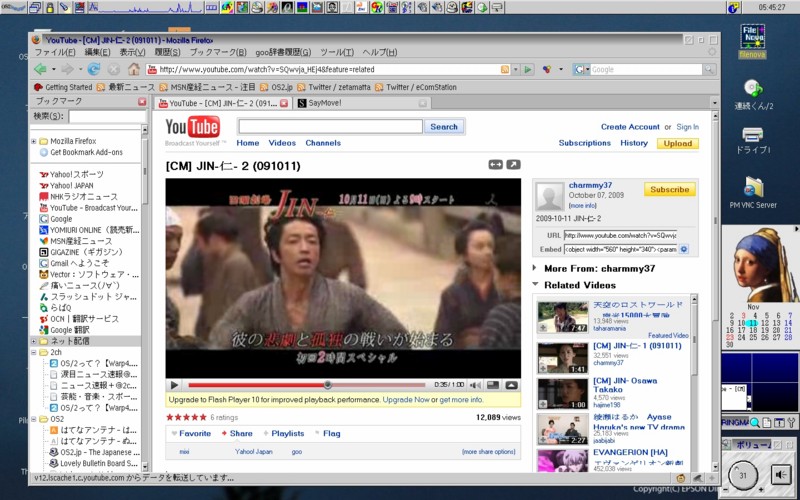Image resolution: width=800 pixels, height=500 pixels.
Task: Click the mute speaker button in volume widget
Action: (x=780, y=475)
